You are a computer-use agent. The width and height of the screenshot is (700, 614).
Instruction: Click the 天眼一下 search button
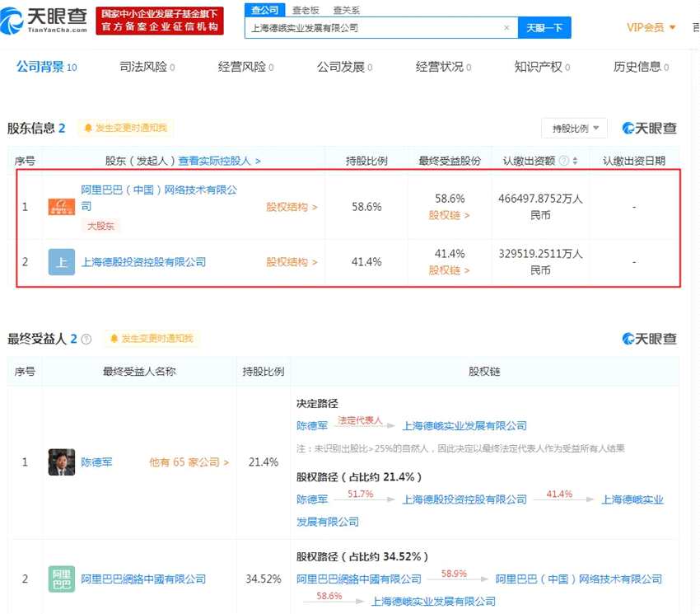pos(544,28)
